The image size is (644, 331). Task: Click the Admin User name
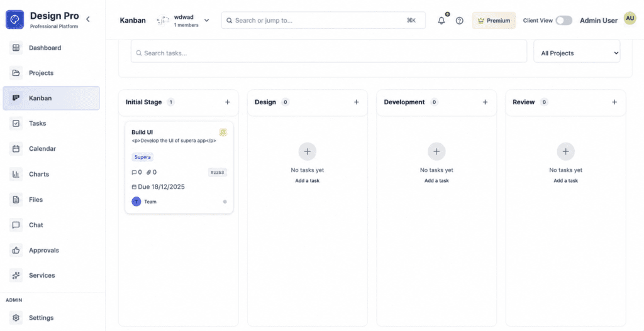tap(599, 21)
